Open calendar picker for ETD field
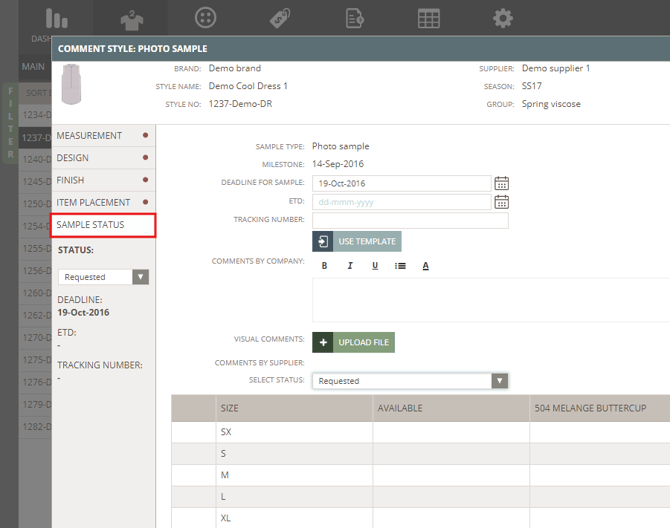This screenshot has height=528, width=670. pos(502,202)
